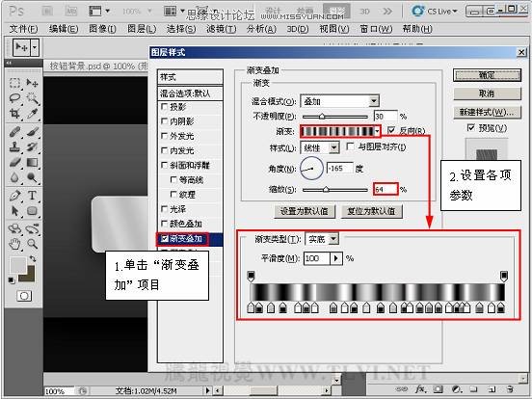
Task: Click the 缩放 scale value field
Action: coord(386,189)
